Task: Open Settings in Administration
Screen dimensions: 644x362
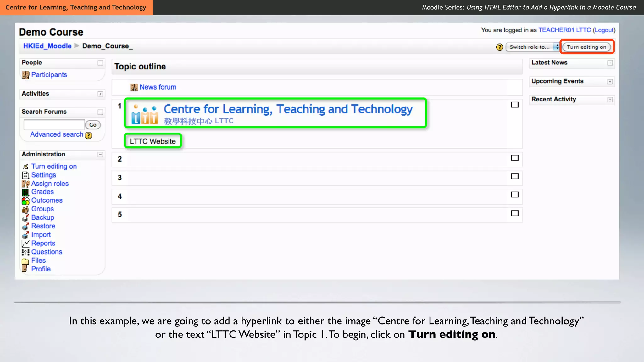Action: point(43,175)
